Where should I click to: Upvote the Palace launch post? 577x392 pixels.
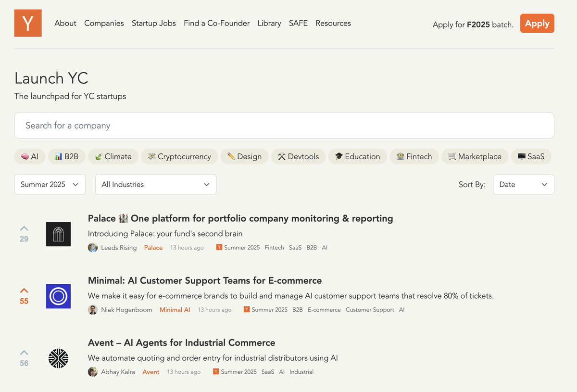pos(24,228)
